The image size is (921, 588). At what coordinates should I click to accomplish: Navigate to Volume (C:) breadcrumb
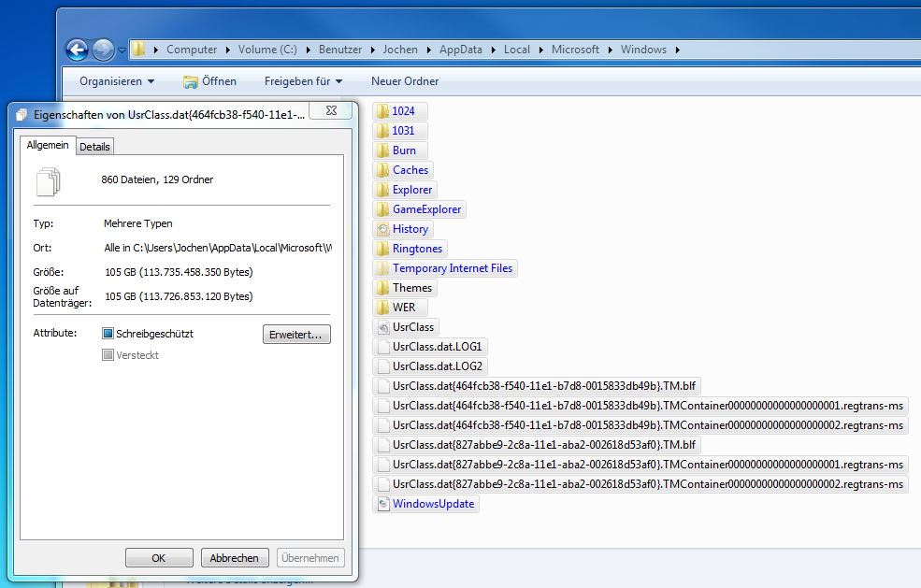[267, 50]
